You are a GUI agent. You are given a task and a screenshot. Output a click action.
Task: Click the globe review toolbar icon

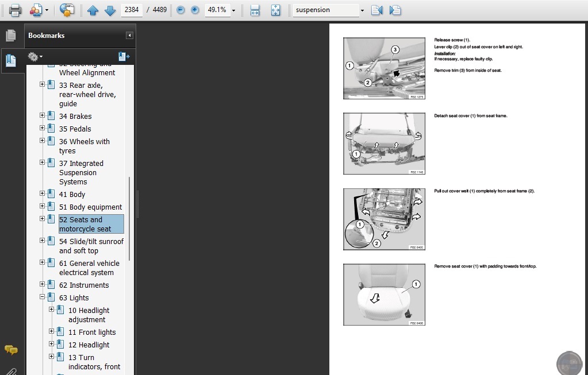click(67, 10)
